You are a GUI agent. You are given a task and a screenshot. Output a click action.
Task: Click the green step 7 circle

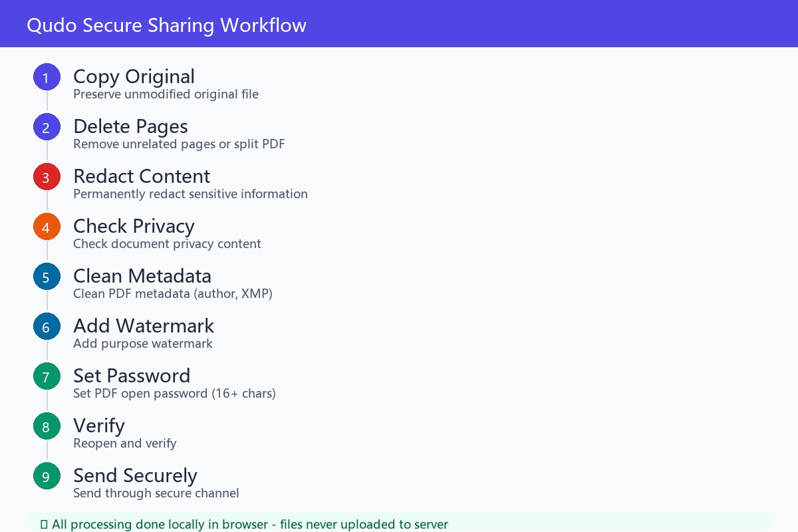pyautogui.click(x=47, y=376)
